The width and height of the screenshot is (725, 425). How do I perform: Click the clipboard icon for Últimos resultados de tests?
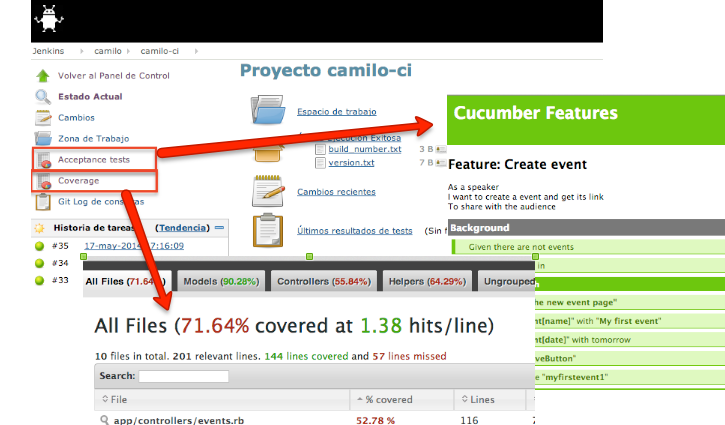[269, 230]
